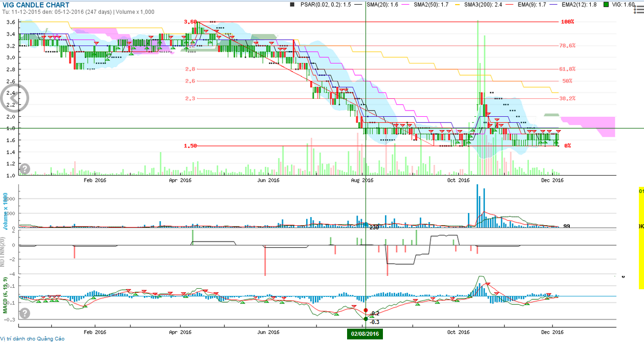Click the 38.2% Fibonacci level label

pos(567,99)
